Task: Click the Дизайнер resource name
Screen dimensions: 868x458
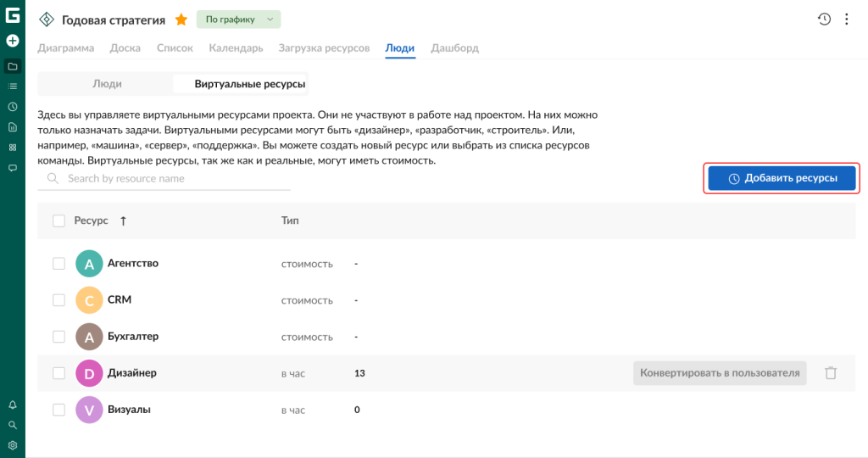Action: (x=131, y=373)
